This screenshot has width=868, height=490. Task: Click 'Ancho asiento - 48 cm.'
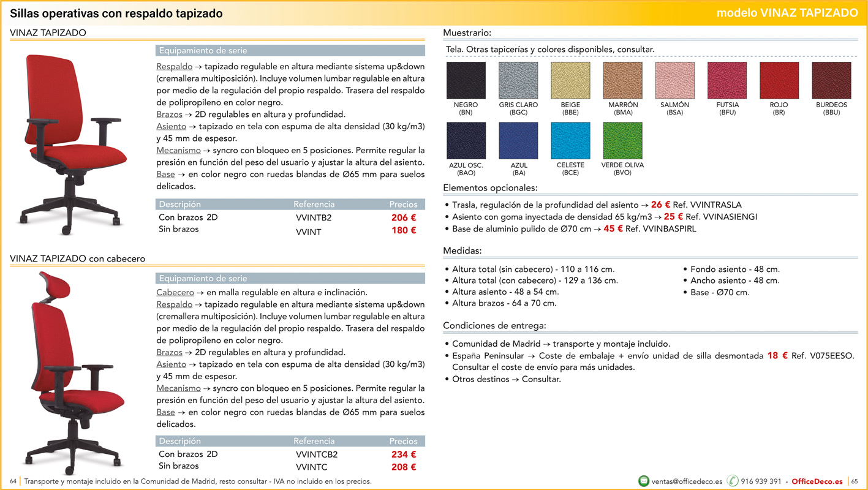pyautogui.click(x=735, y=281)
